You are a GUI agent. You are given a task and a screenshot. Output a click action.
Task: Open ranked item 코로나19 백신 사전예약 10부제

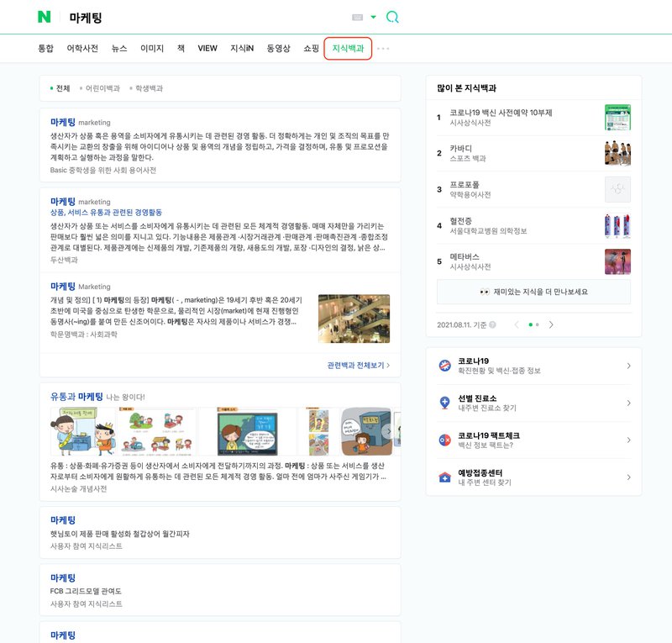501,113
